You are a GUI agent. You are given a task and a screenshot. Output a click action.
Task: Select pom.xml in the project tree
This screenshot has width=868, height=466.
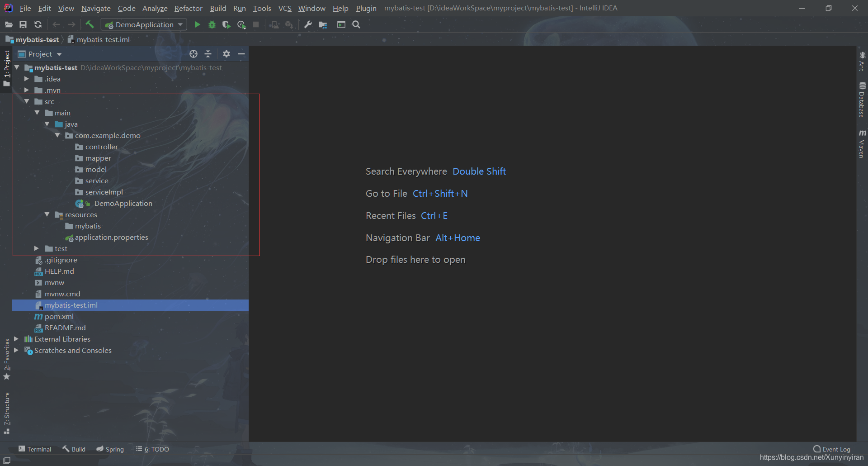(x=59, y=316)
